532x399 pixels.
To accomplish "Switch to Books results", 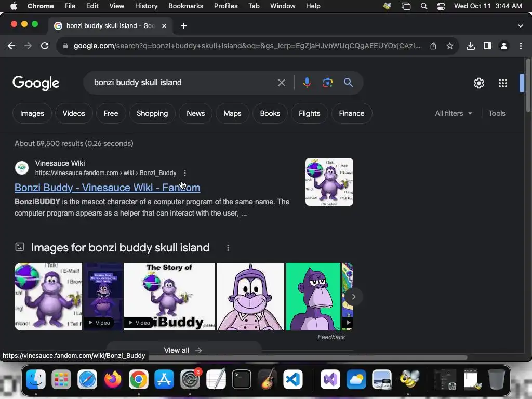I will [x=270, y=113].
